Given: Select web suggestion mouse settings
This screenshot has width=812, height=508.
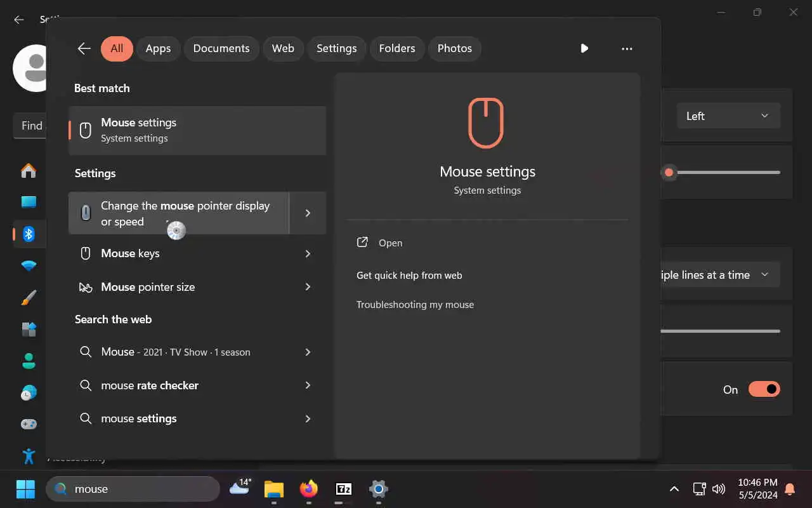Looking at the screenshot, I should tap(179, 418).
